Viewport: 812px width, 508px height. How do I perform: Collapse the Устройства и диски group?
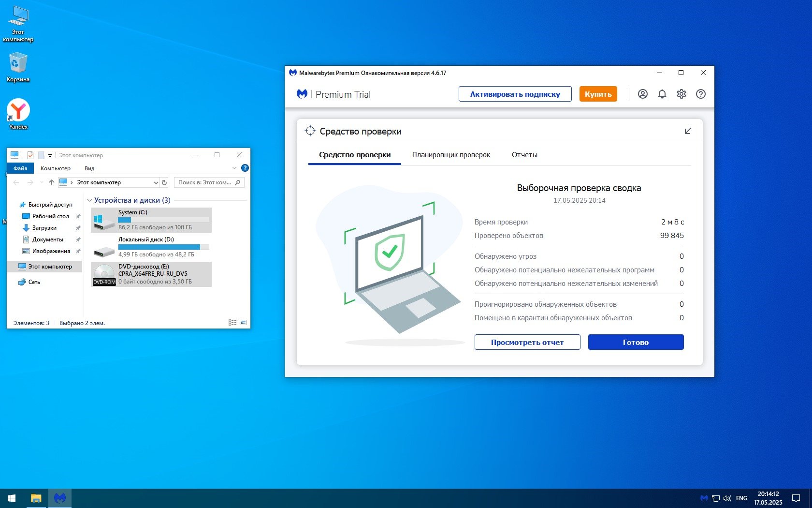click(89, 200)
